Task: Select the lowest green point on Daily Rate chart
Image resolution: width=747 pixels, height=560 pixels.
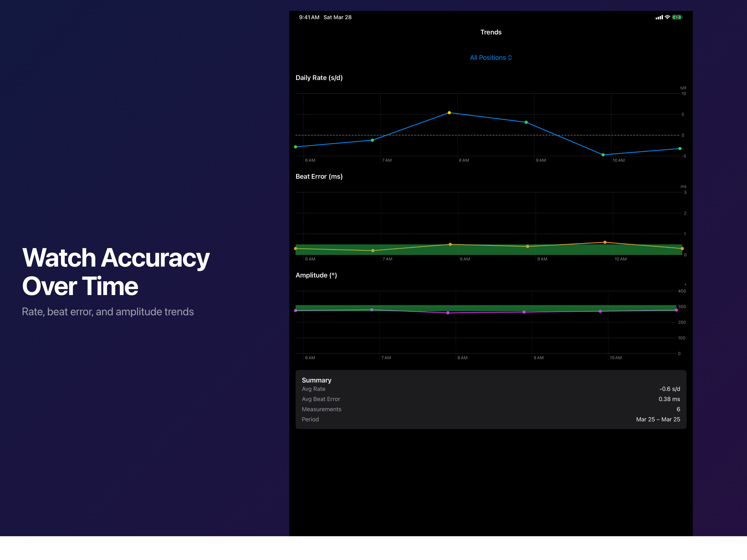Action: coord(603,155)
